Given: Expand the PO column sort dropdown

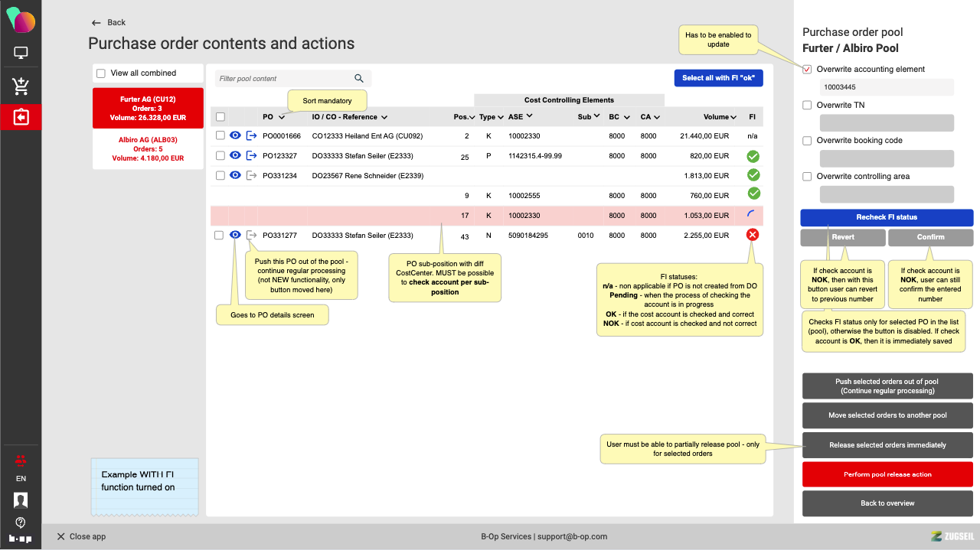Looking at the screenshot, I should click(282, 117).
